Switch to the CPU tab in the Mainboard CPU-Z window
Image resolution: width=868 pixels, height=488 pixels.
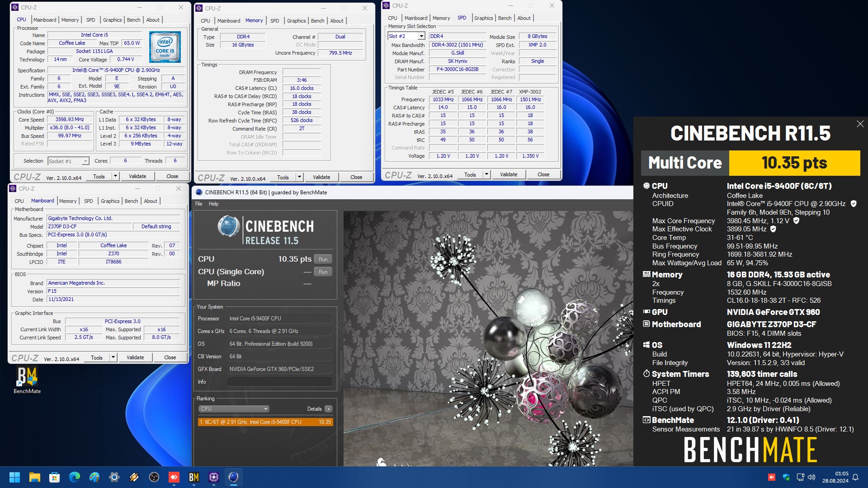(x=19, y=201)
